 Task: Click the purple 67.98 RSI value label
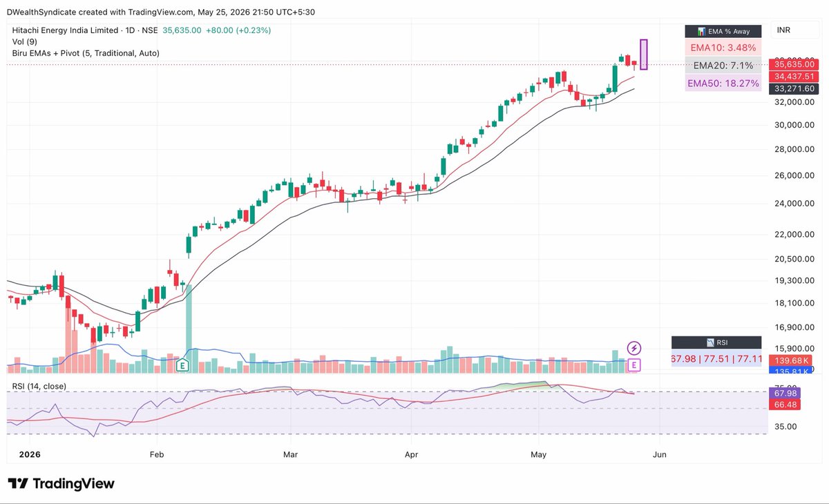[786, 393]
